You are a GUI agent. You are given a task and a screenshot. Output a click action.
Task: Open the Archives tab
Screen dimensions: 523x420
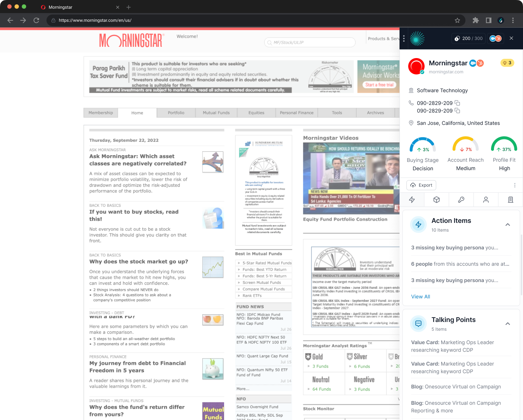(x=376, y=113)
